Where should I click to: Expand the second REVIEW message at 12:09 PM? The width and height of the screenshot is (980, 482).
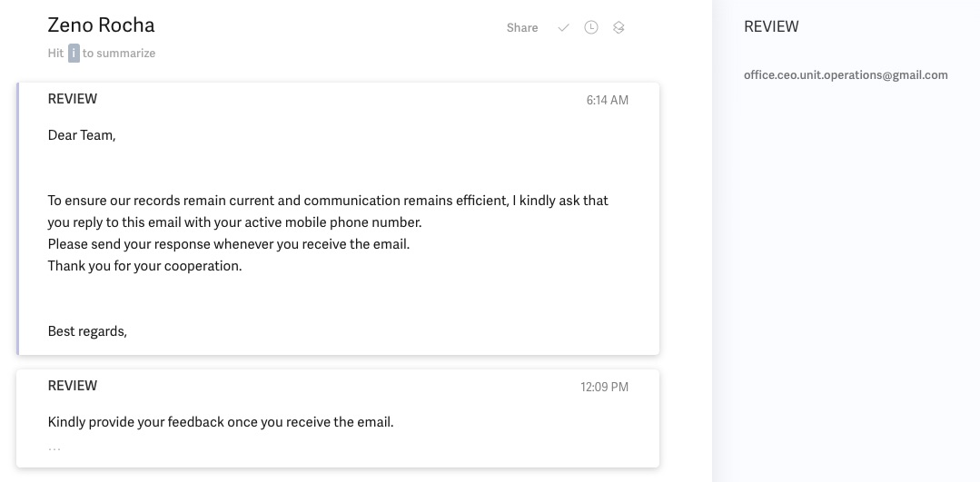coord(73,386)
